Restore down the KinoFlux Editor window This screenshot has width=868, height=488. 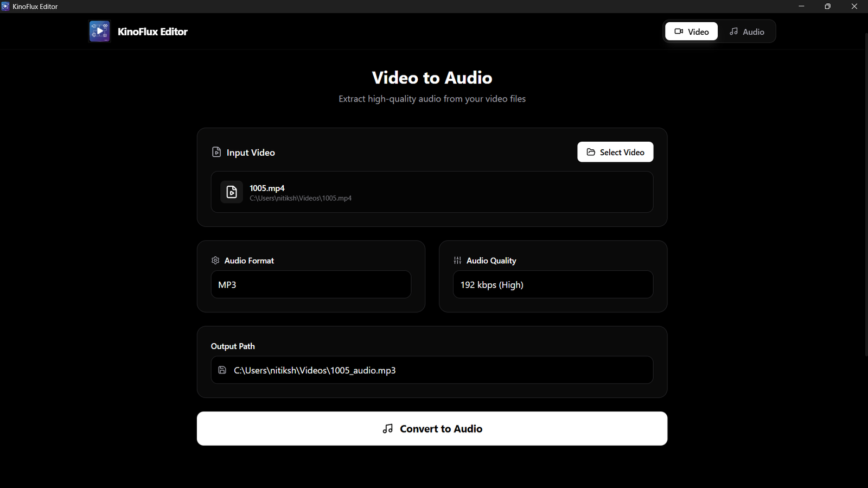[827, 7]
